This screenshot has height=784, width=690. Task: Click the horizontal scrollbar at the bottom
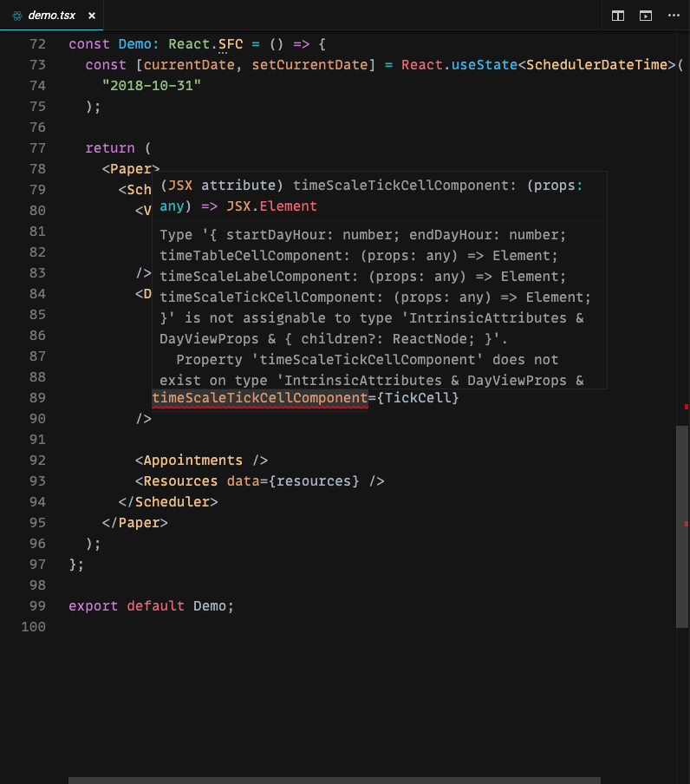click(335, 780)
